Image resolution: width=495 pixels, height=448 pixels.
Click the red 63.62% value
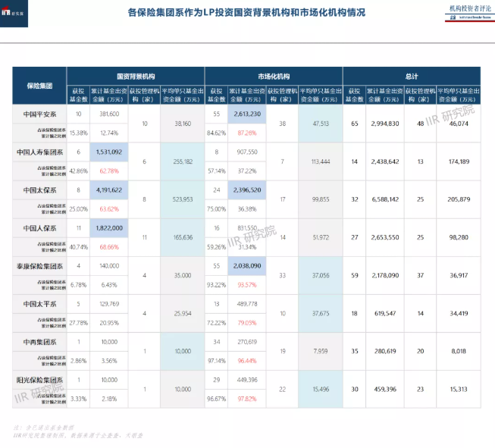(x=109, y=209)
